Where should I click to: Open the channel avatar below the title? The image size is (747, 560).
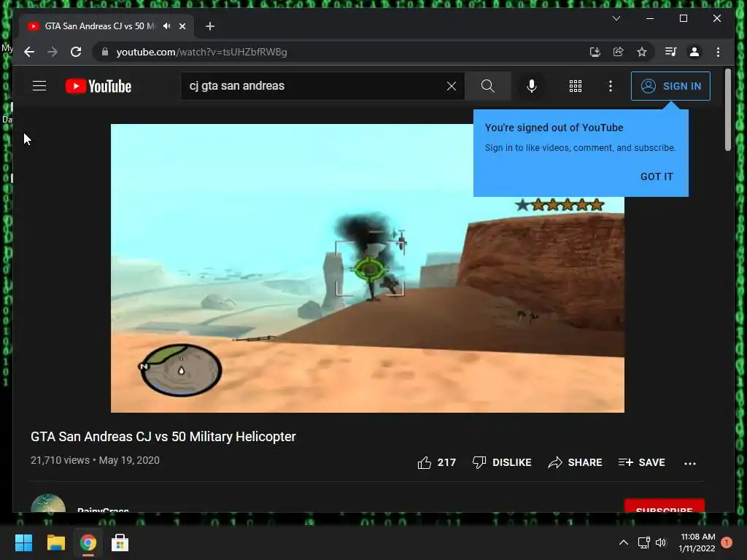pos(48,504)
